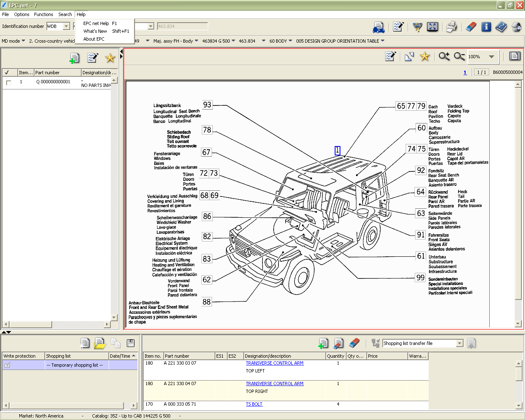This screenshot has width=525, height=420.
Task: Click the favorites star above the illustration
Action: [x=425, y=56]
